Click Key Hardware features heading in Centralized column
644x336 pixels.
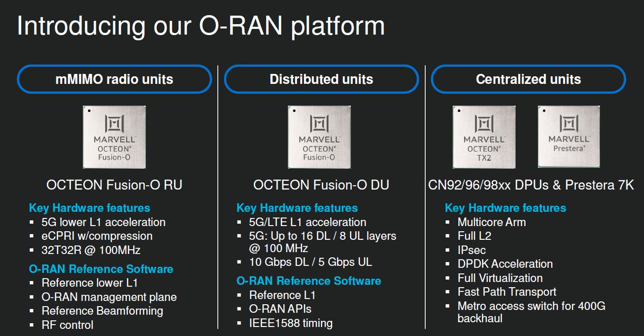pyautogui.click(x=505, y=208)
